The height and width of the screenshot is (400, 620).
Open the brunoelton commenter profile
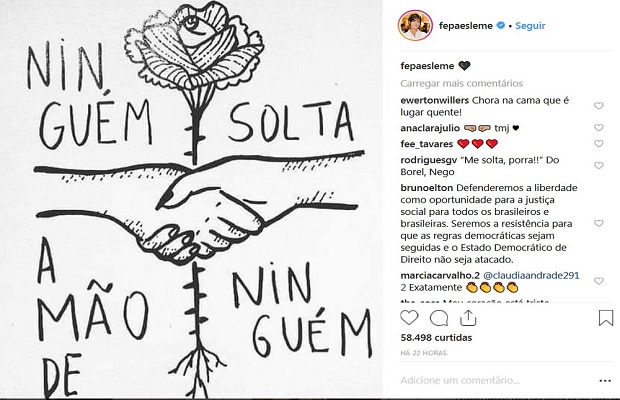(x=427, y=188)
